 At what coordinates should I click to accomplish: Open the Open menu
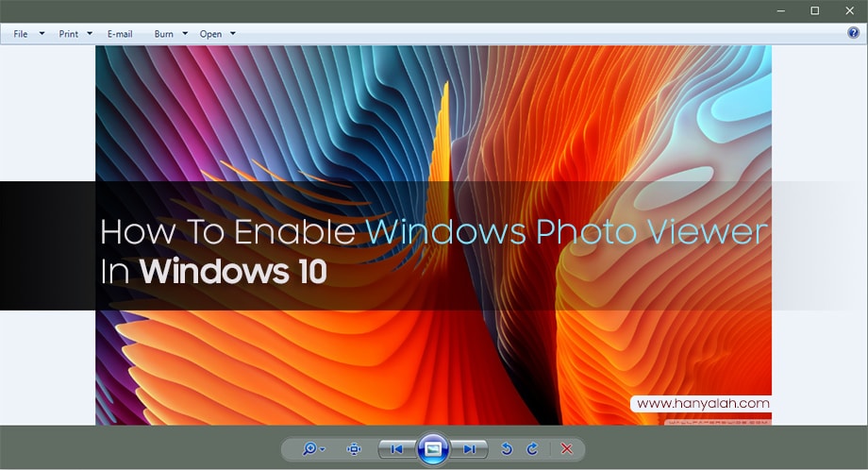tap(210, 34)
